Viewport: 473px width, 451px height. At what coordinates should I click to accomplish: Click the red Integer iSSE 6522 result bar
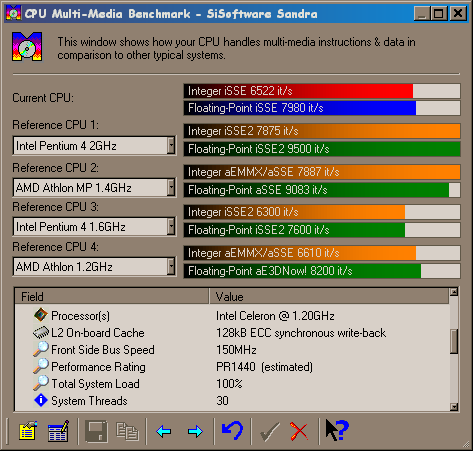click(x=322, y=91)
